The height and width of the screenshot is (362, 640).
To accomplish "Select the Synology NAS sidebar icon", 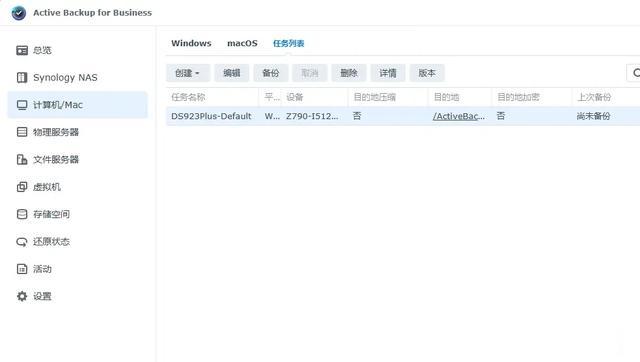I will (22, 78).
